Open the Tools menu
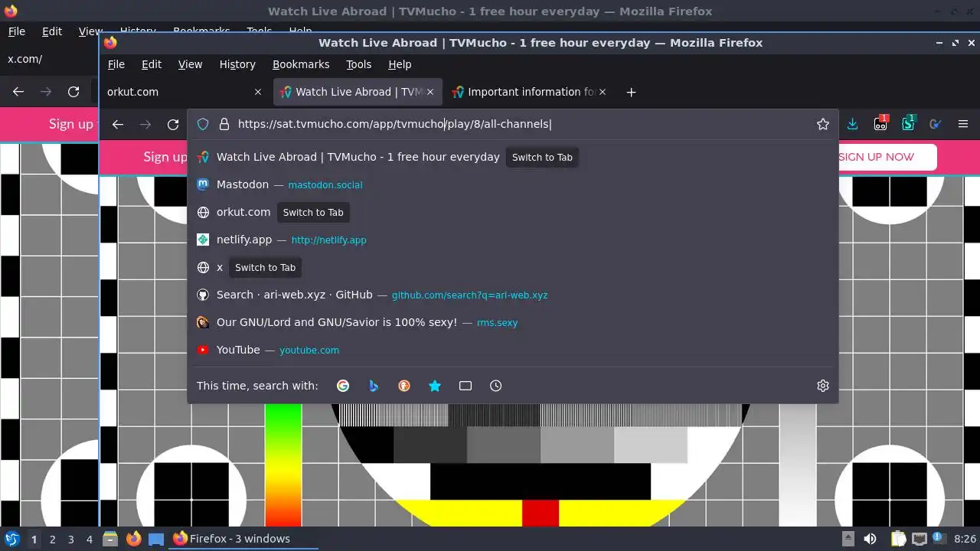The width and height of the screenshot is (980, 551). [x=358, y=64]
